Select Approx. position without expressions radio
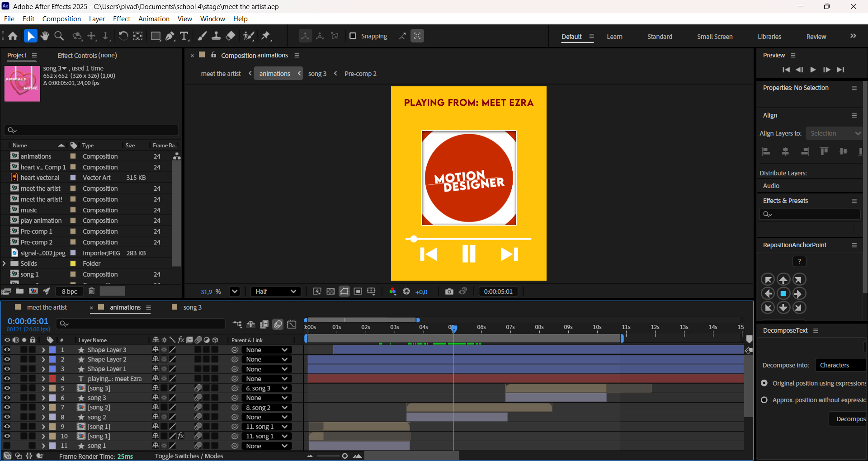The image size is (868, 461). point(764,400)
